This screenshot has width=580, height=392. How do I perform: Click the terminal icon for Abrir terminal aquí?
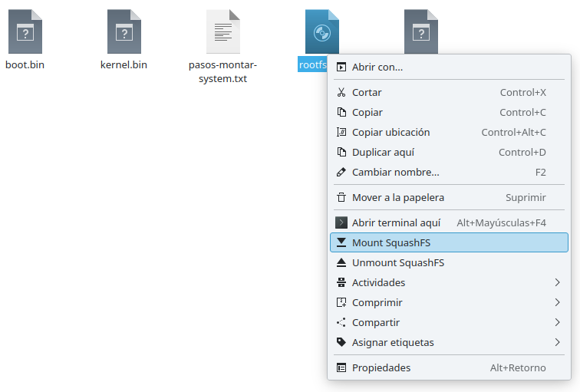click(x=341, y=223)
